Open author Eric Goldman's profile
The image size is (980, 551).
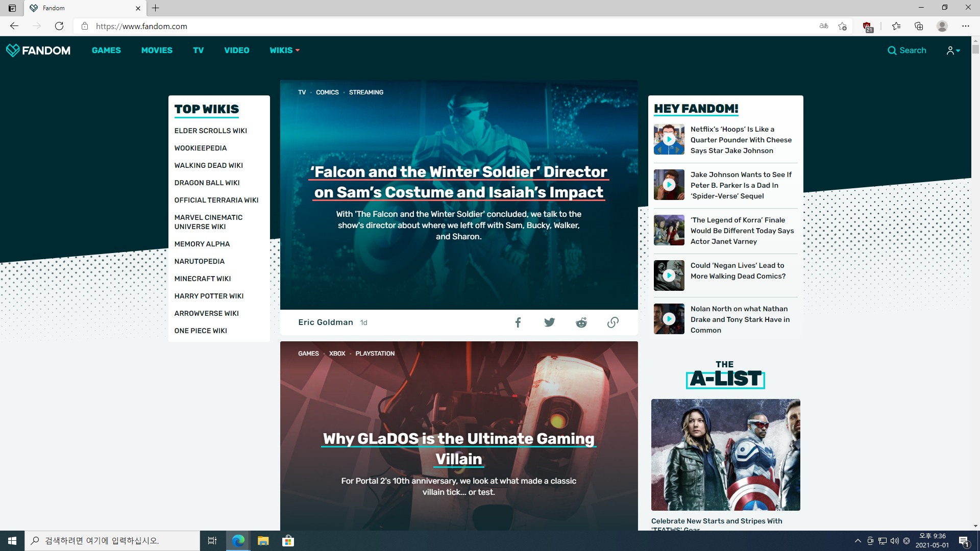[x=326, y=322]
